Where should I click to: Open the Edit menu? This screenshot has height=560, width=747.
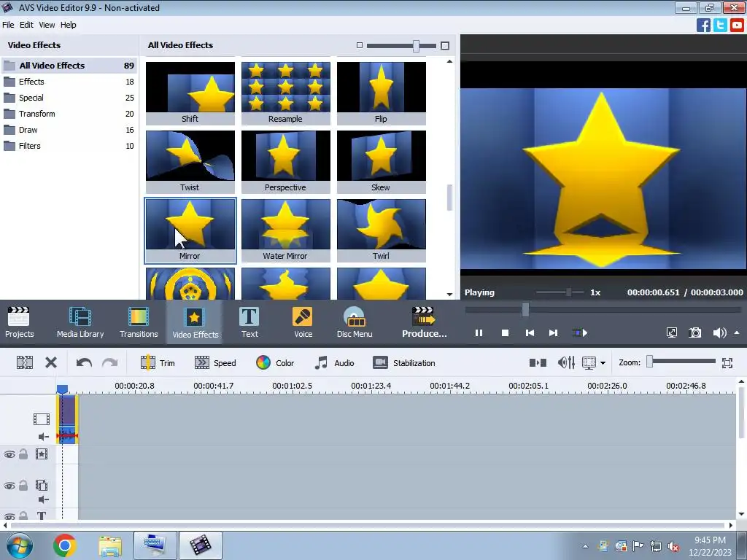coord(26,25)
